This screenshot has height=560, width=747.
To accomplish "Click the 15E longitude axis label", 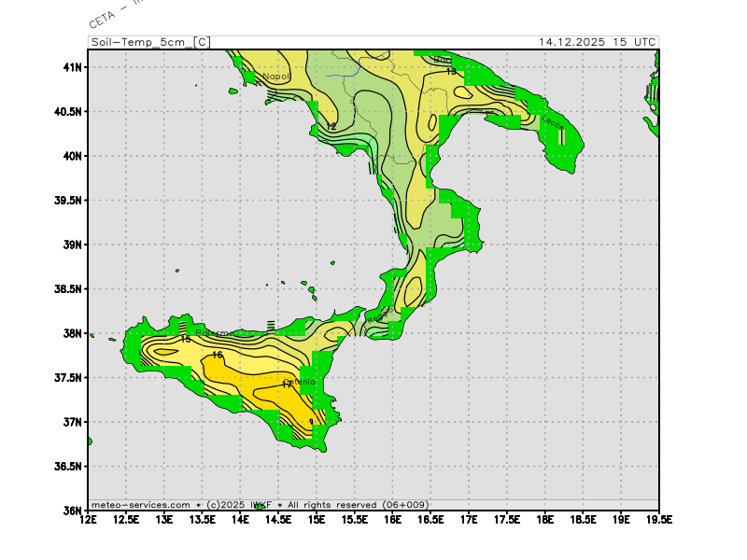I will [x=317, y=519].
